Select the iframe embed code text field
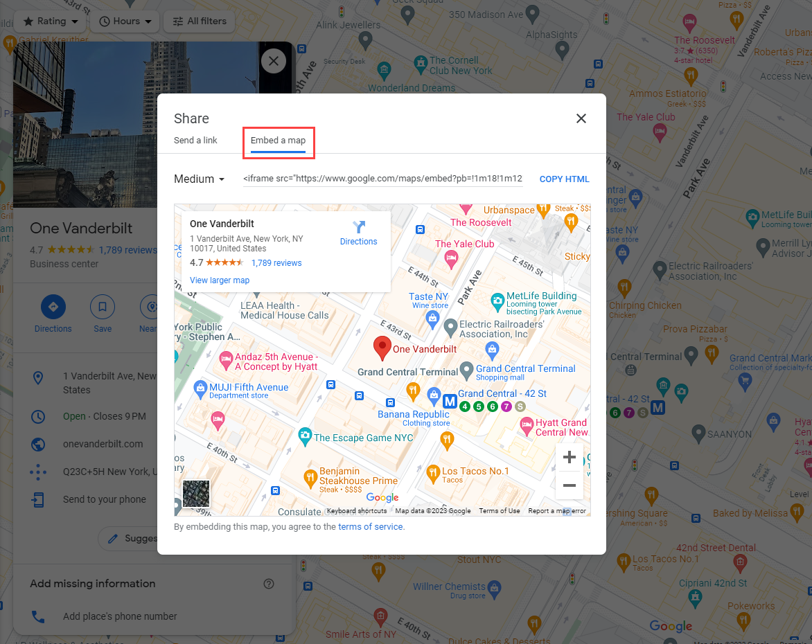The height and width of the screenshot is (644, 812). tap(383, 179)
